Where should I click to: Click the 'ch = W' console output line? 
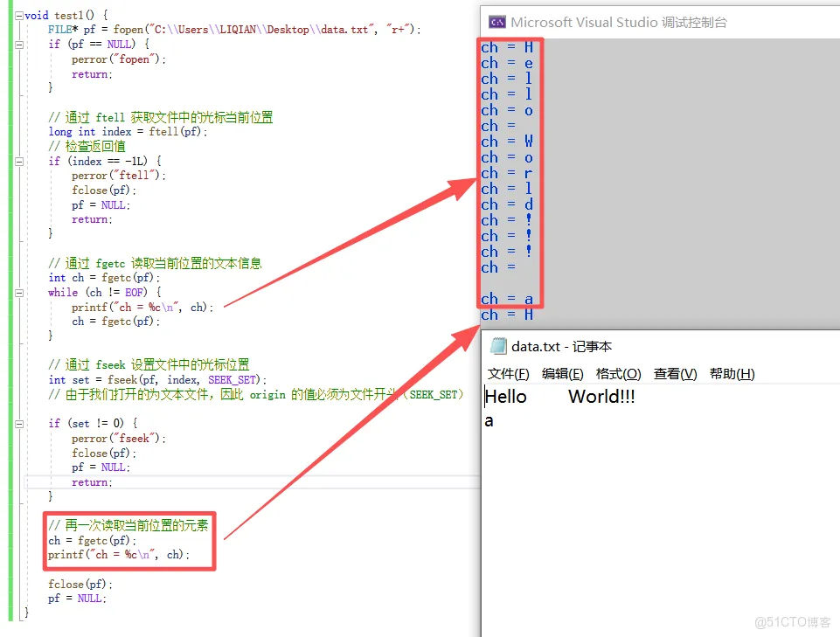tap(507, 142)
